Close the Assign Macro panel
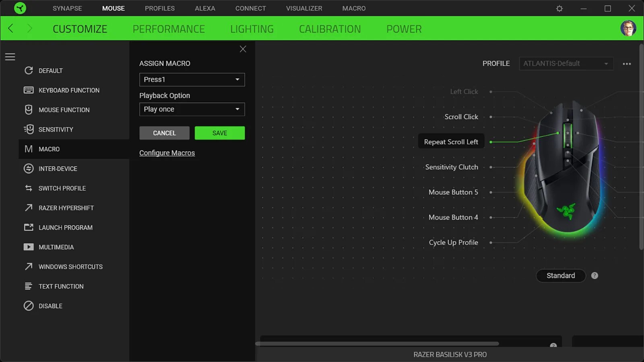This screenshot has width=644, height=362. (243, 49)
